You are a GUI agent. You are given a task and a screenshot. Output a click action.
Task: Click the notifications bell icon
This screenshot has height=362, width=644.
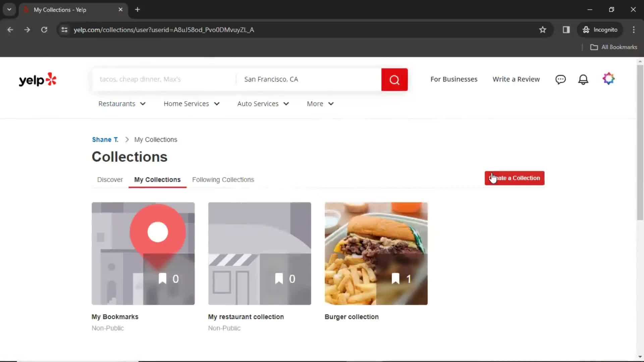click(583, 79)
